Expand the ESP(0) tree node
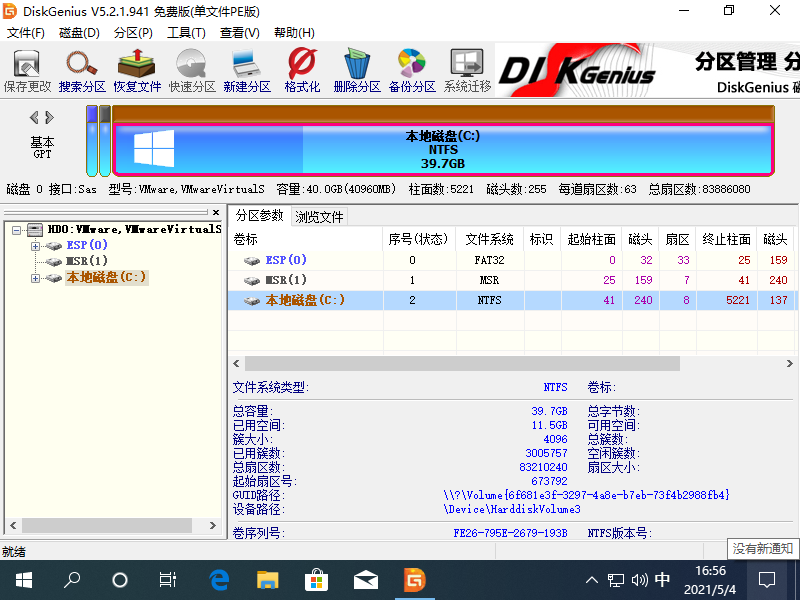Screen dimensions: 800x600 (x=36, y=246)
